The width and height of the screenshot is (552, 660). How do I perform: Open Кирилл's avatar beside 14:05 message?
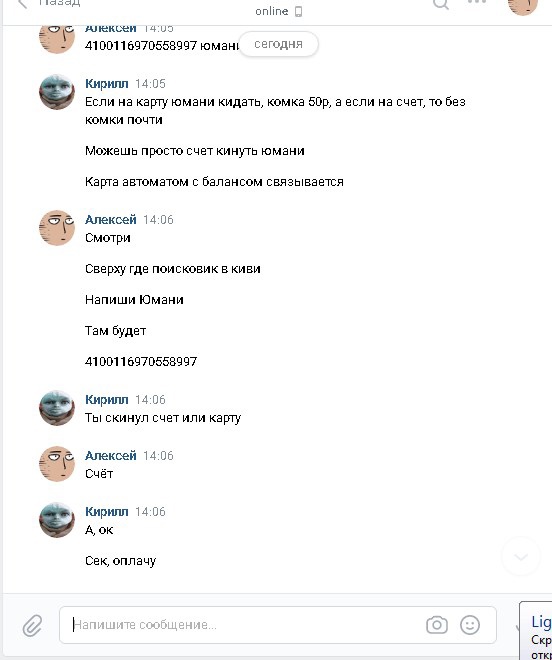click(x=57, y=92)
